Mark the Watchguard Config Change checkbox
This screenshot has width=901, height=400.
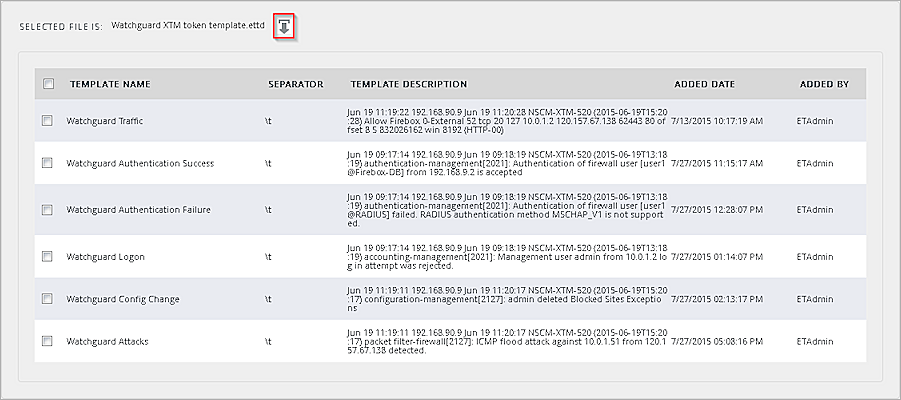pyautogui.click(x=47, y=299)
